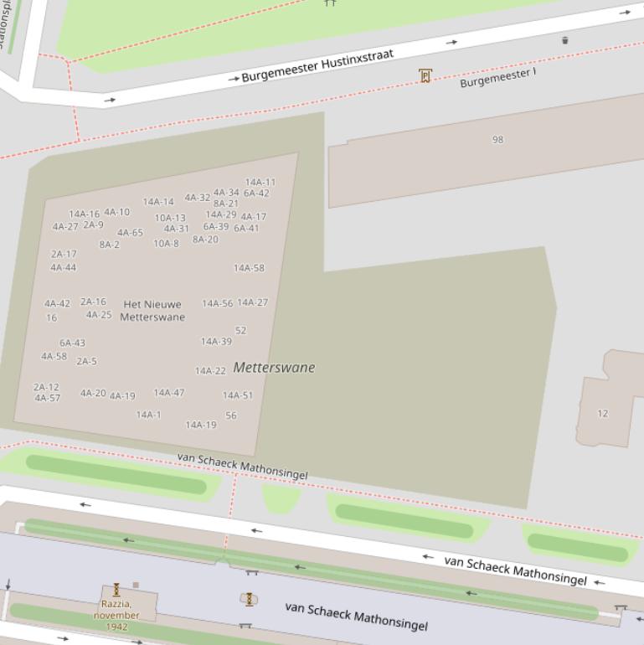Viewport: 644px width, 645px height.
Task: Click the Het Nieuwe Metterswane label
Action: click(152, 311)
